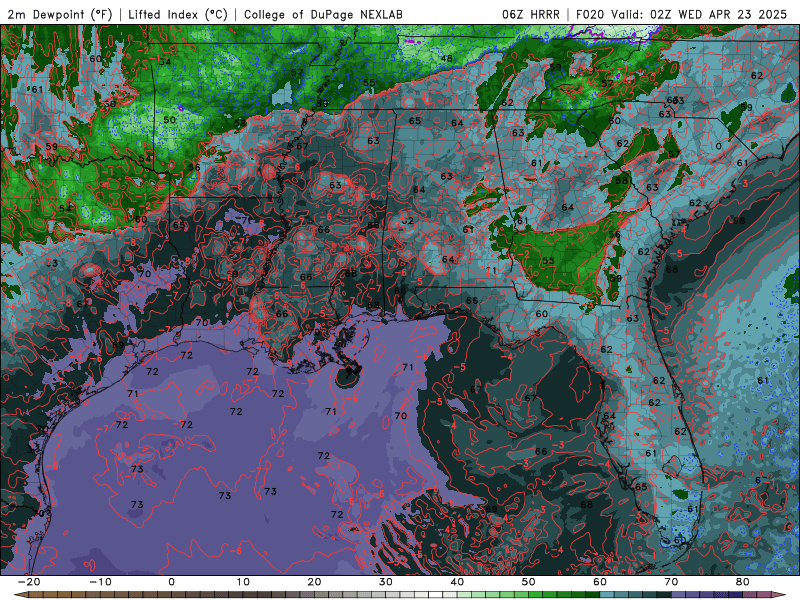Click the 20 label under the color bar

coord(314,582)
